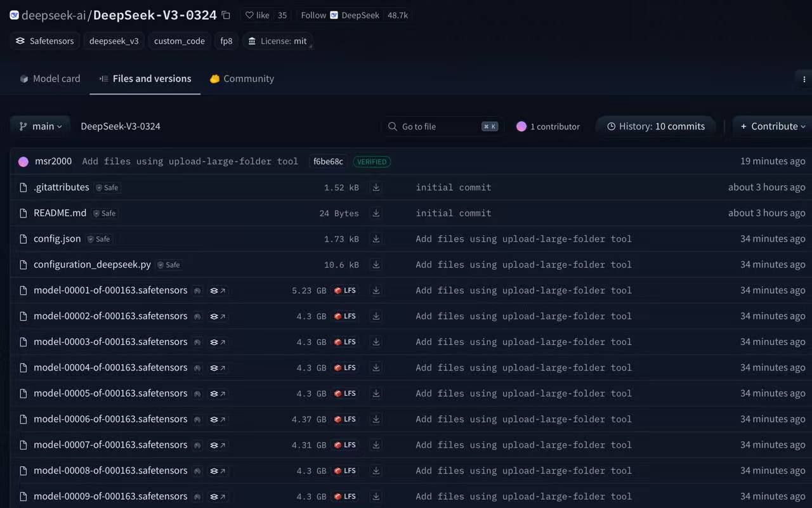Copy the model name with the copy icon
Image resolution: width=812 pixels, height=508 pixels.
(226, 15)
